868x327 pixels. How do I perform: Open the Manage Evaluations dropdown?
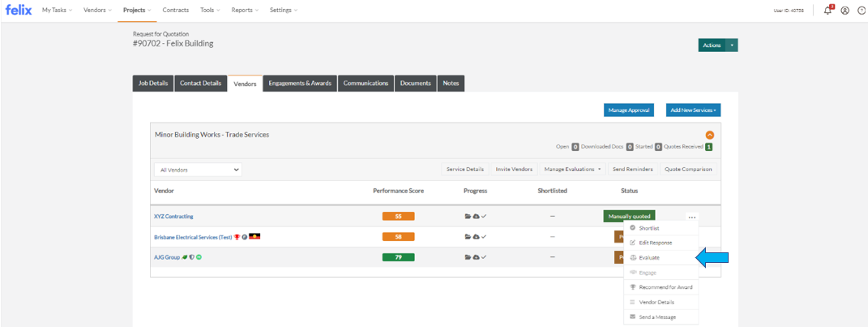click(573, 169)
